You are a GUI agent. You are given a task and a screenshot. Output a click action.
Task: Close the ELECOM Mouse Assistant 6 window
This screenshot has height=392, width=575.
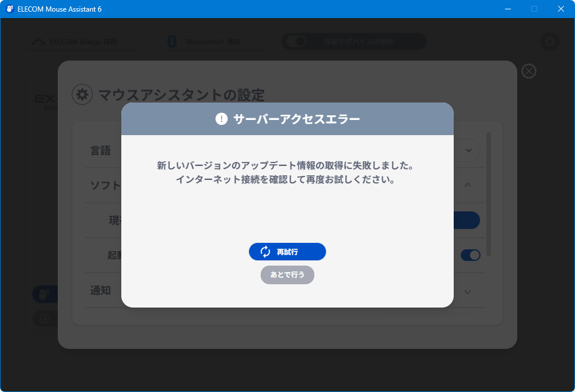coord(560,9)
